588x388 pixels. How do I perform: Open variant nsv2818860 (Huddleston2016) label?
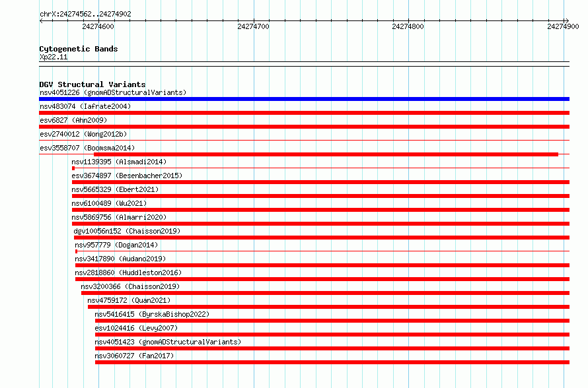point(128,273)
